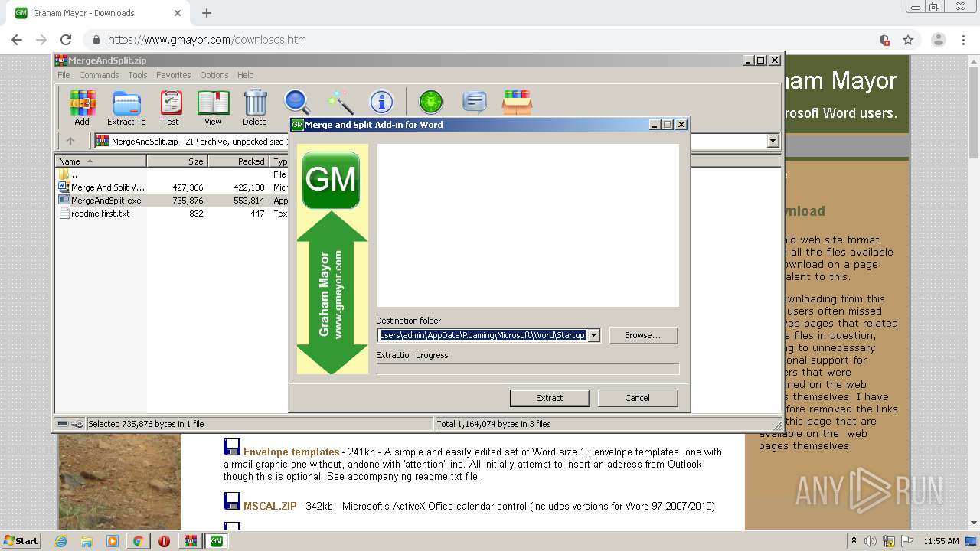Select the readme first.txt file
Image resolution: width=980 pixels, height=551 pixels.
(100, 214)
